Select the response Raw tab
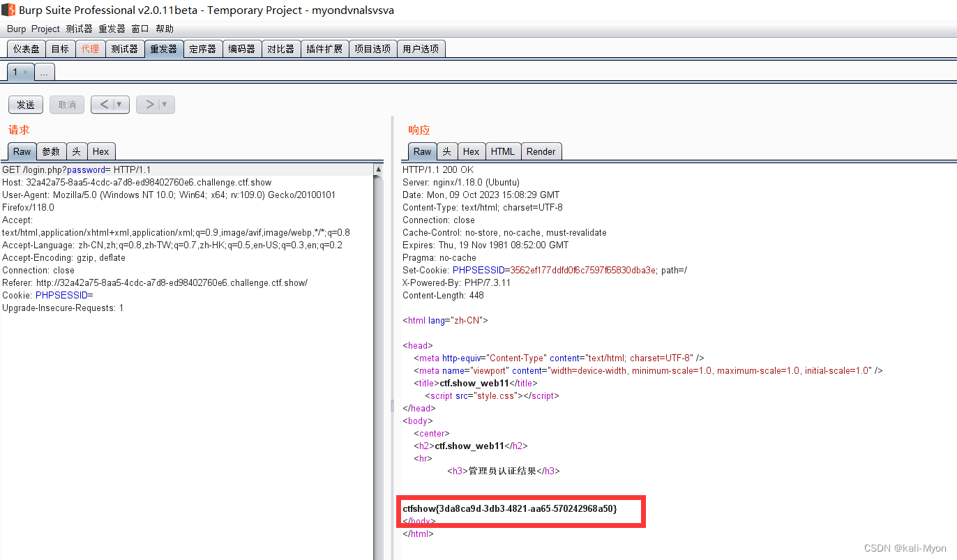Screen dimensions: 957x560 [423, 151]
